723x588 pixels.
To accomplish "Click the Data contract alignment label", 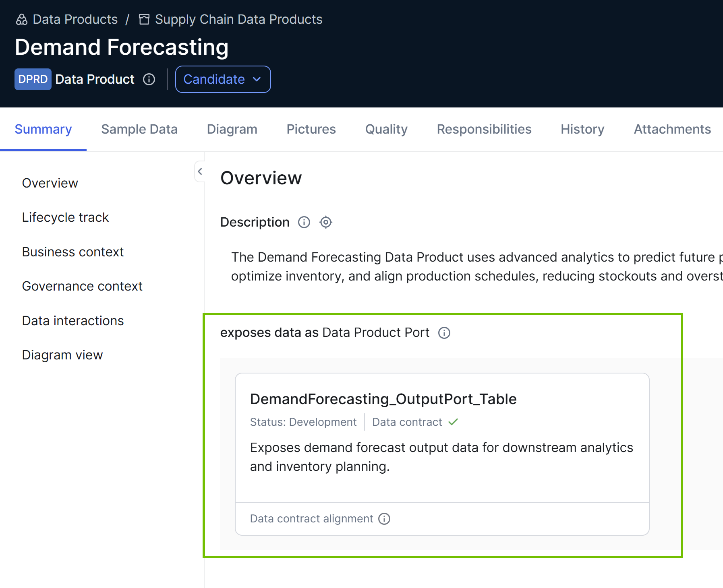I will click(x=312, y=519).
